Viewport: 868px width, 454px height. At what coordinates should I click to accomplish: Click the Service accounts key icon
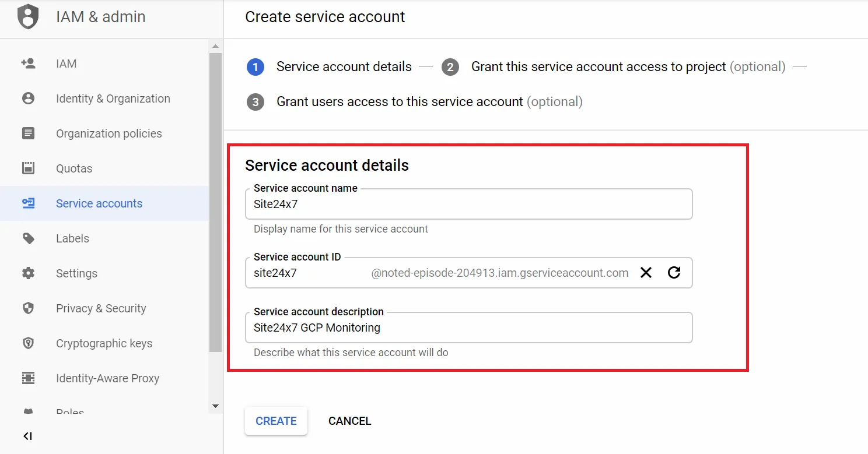[x=28, y=203]
